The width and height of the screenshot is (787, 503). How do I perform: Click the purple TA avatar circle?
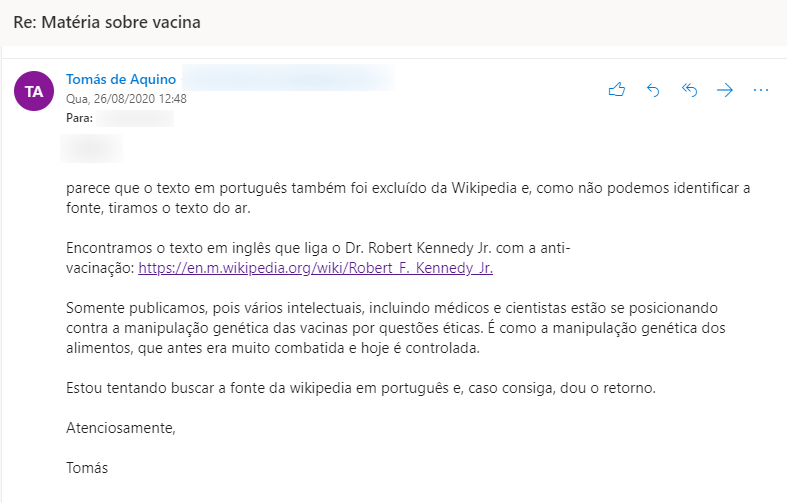(x=34, y=91)
